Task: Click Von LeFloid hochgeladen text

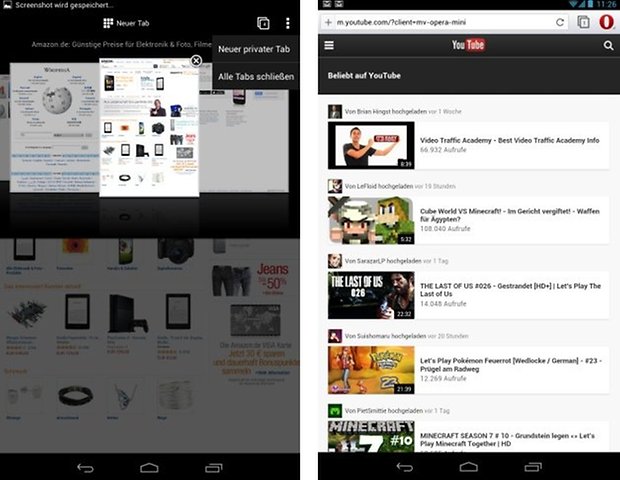Action: click(x=379, y=186)
